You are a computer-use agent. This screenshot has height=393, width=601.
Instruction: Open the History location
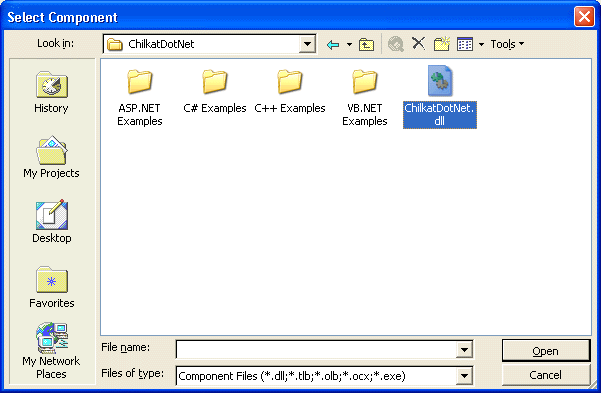51,92
